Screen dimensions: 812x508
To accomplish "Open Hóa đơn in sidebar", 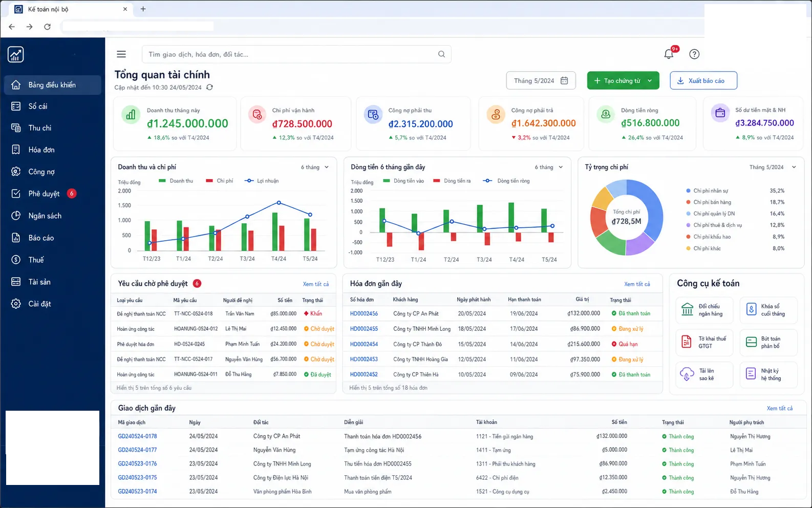I will [x=52, y=150].
